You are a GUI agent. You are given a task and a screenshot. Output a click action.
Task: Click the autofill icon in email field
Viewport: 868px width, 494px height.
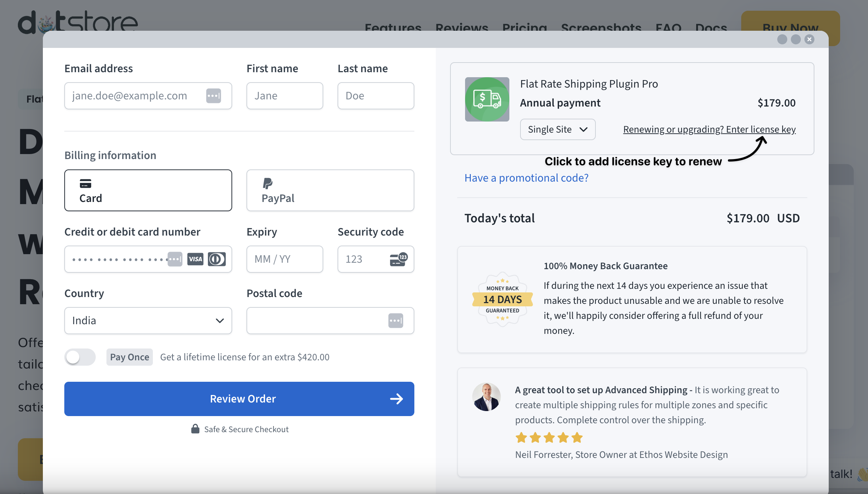[214, 96]
